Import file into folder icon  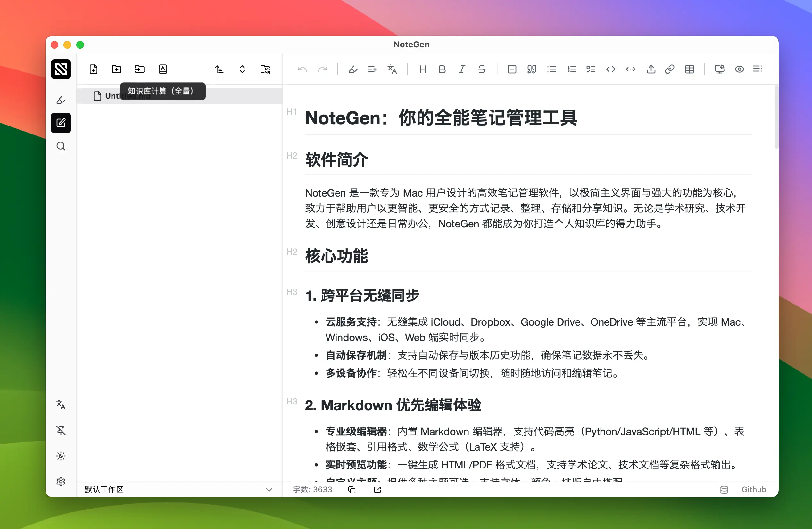click(139, 69)
